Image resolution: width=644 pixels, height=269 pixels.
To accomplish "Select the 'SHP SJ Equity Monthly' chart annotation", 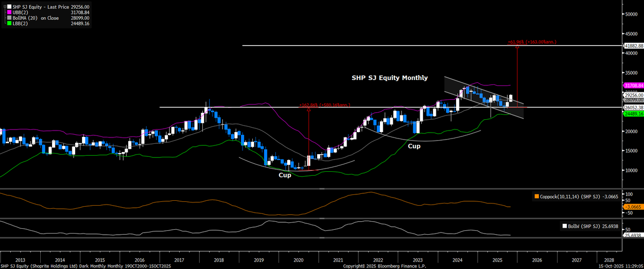I will pyautogui.click(x=390, y=78).
